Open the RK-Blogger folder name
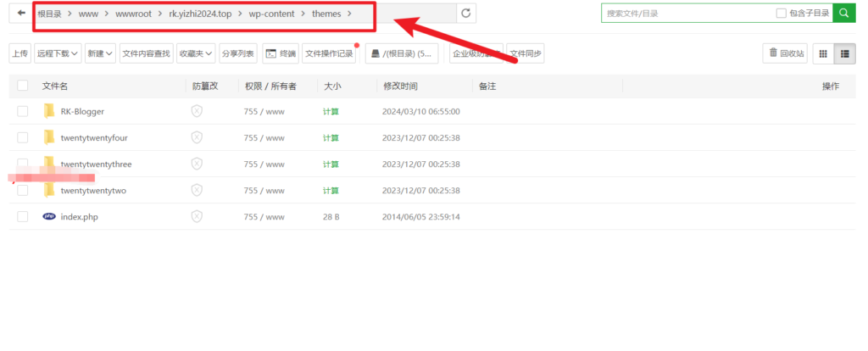The width and height of the screenshot is (868, 351). (82, 111)
